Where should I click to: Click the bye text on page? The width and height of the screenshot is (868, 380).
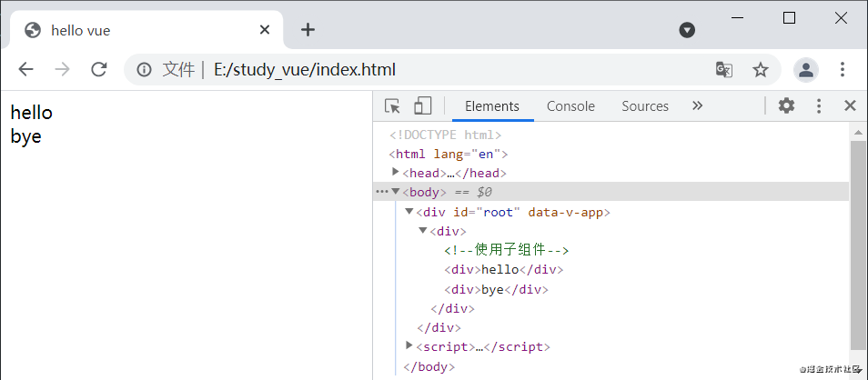click(26, 136)
